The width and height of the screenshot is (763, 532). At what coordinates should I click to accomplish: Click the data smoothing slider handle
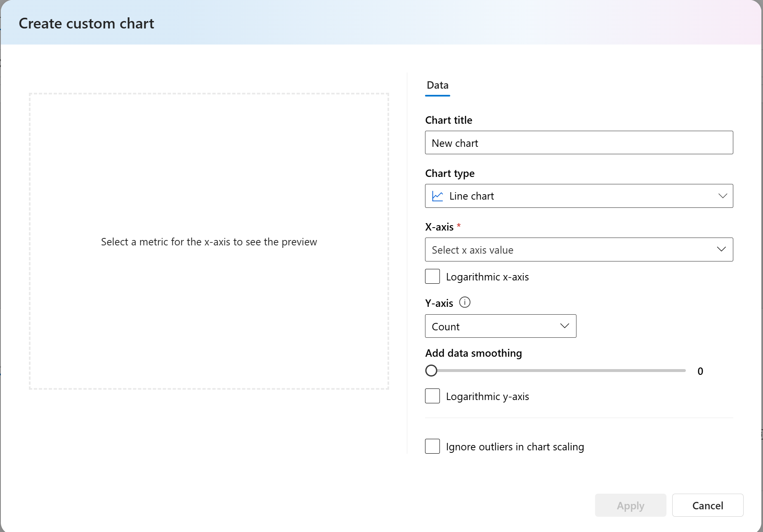[431, 371]
